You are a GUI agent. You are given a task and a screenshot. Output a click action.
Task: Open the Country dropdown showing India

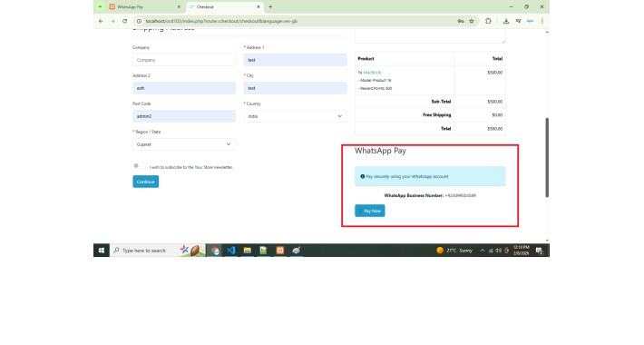[x=296, y=116]
